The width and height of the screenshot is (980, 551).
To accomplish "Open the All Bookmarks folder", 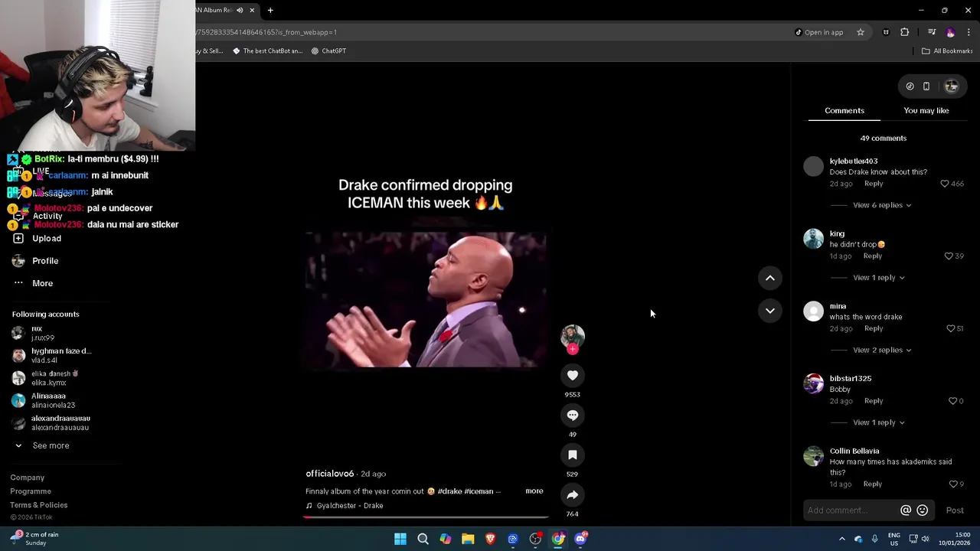I will point(947,51).
